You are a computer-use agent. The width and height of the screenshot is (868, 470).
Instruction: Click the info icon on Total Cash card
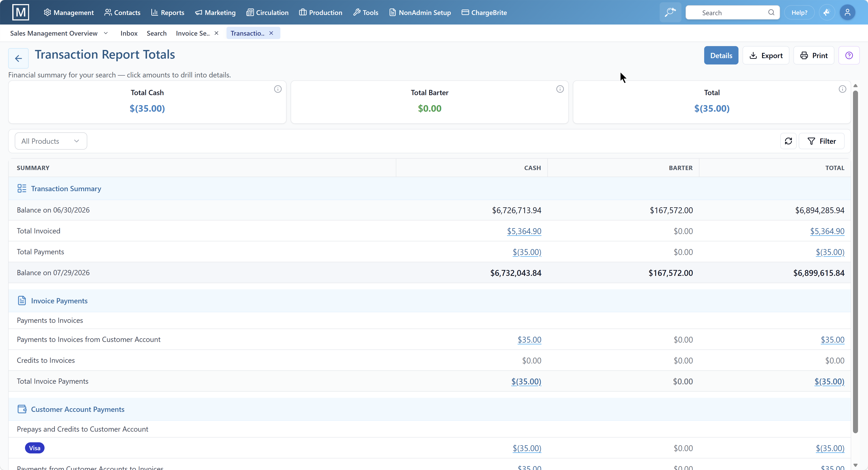[278, 89]
